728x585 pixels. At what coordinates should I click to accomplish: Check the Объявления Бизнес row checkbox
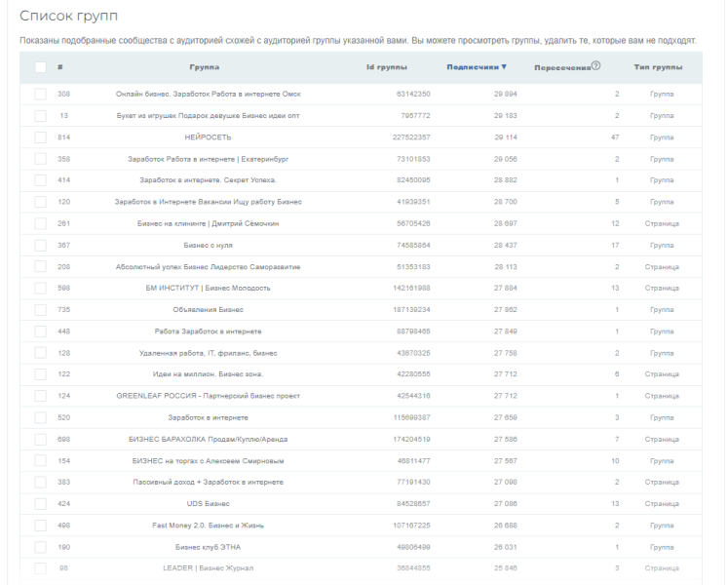tap(41, 309)
